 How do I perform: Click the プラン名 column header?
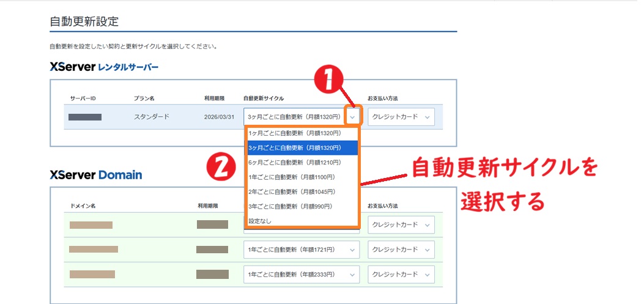[x=144, y=98]
